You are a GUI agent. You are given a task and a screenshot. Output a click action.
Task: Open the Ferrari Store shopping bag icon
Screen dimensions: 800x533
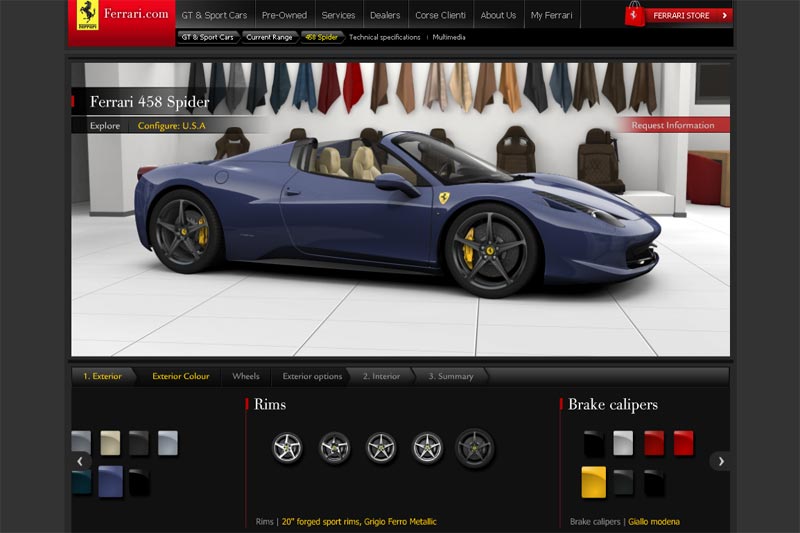click(634, 14)
